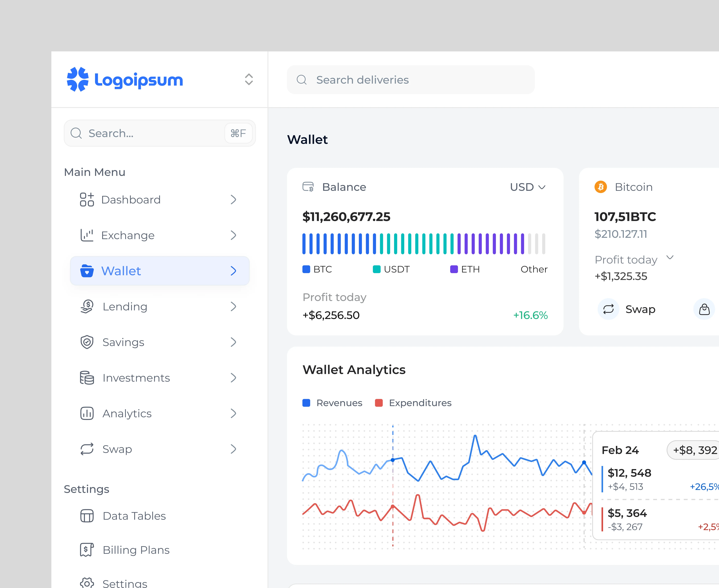
Task: Click the Other legend label
Action: [534, 269]
